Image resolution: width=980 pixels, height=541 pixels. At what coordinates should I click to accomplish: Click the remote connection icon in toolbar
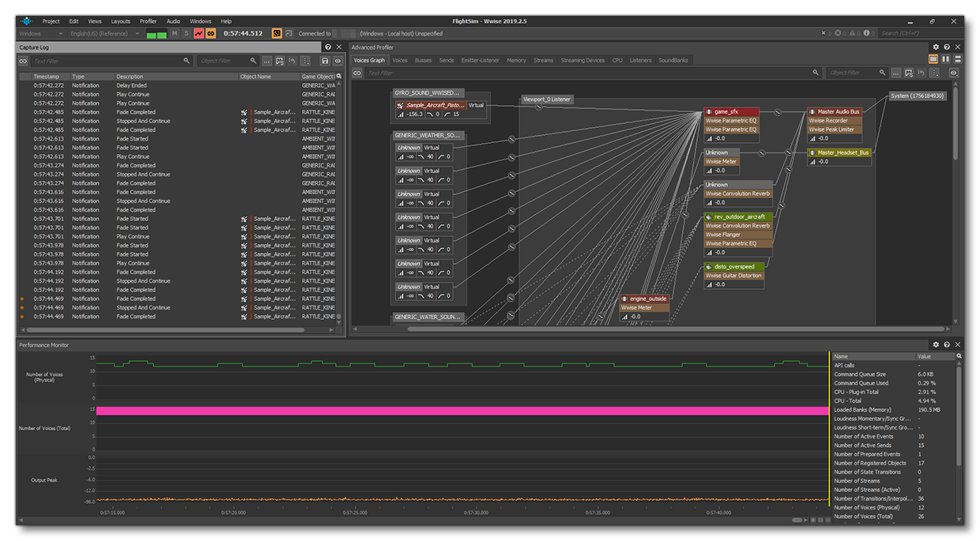pos(277,33)
